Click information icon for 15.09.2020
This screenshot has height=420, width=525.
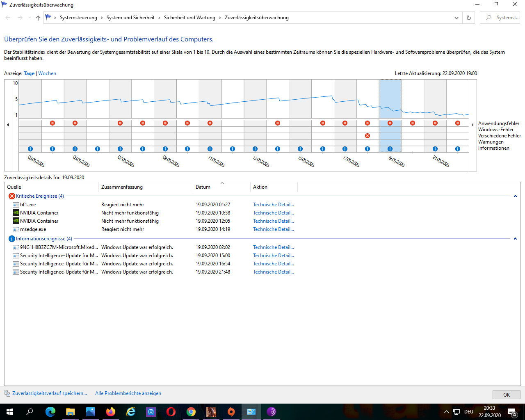point(300,149)
